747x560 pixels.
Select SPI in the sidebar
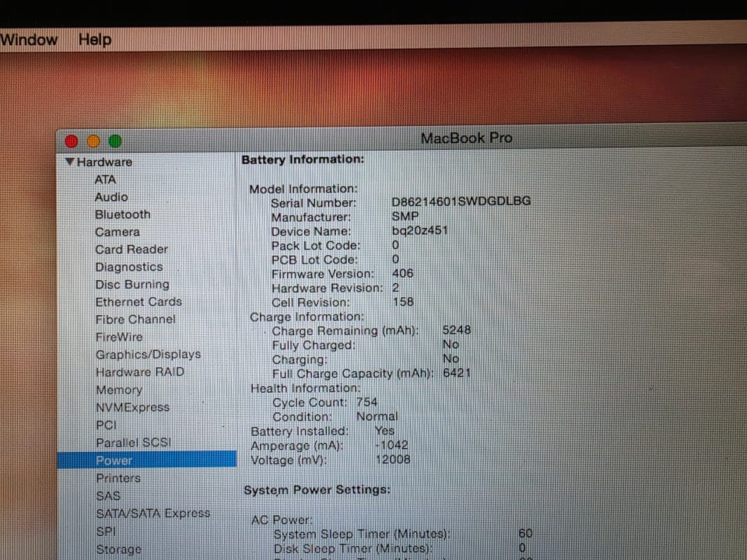(106, 531)
